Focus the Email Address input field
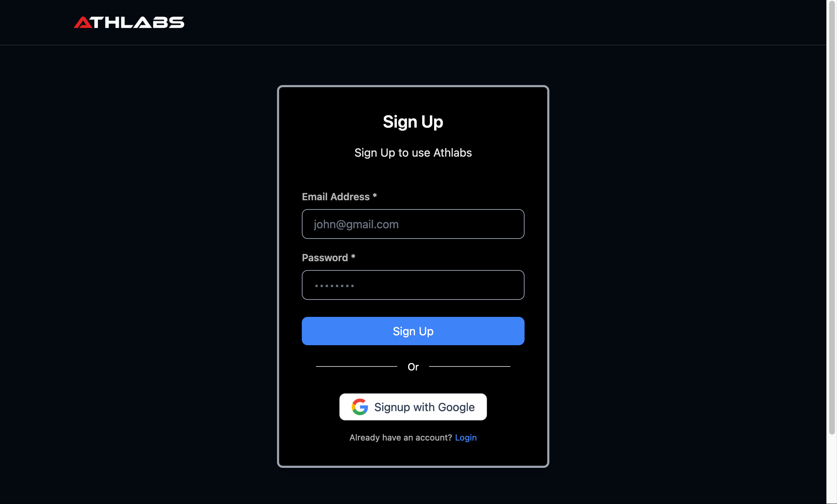This screenshot has height=504, width=837. click(413, 224)
